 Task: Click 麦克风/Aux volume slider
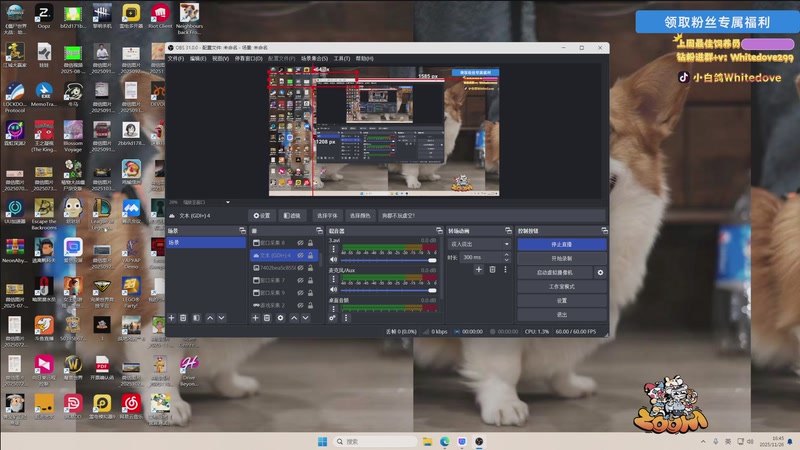pyautogui.click(x=389, y=290)
